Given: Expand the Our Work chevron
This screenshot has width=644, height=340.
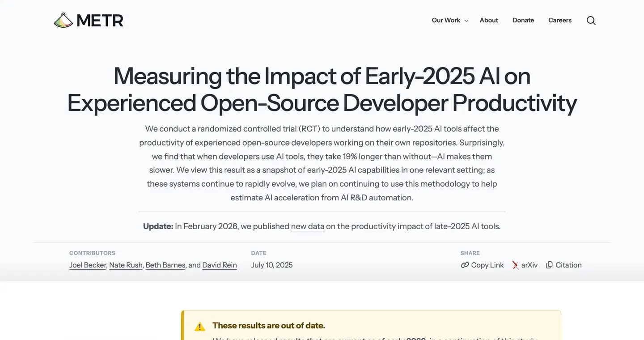Looking at the screenshot, I should point(466,21).
